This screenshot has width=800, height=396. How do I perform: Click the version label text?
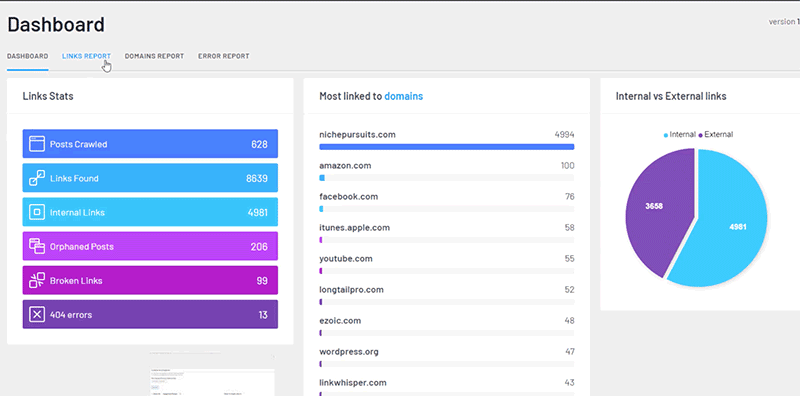(x=784, y=22)
